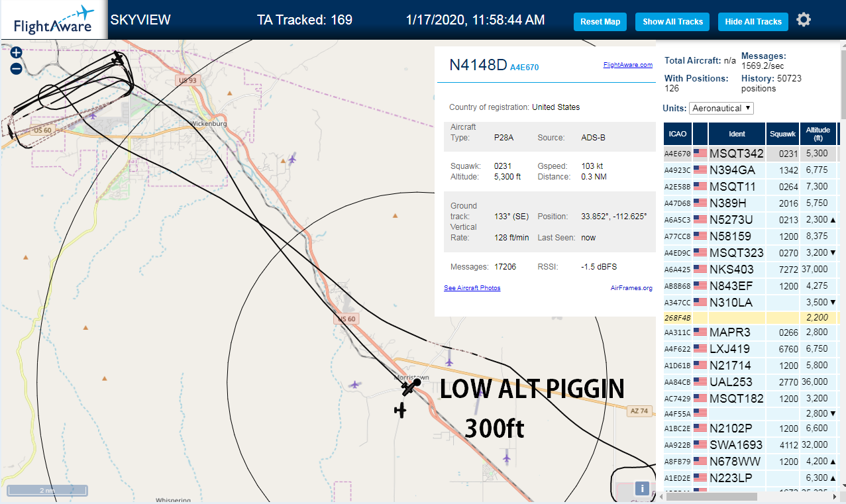Select the tracked aircraft icon at Morristown

click(411, 387)
